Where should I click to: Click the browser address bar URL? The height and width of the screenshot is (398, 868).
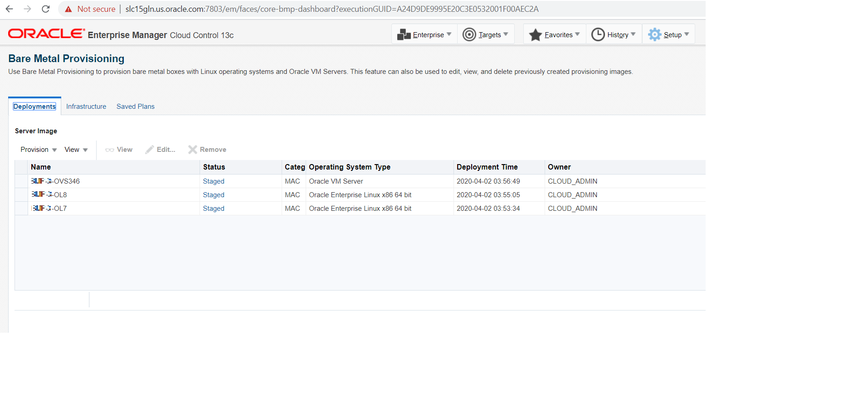coord(332,9)
